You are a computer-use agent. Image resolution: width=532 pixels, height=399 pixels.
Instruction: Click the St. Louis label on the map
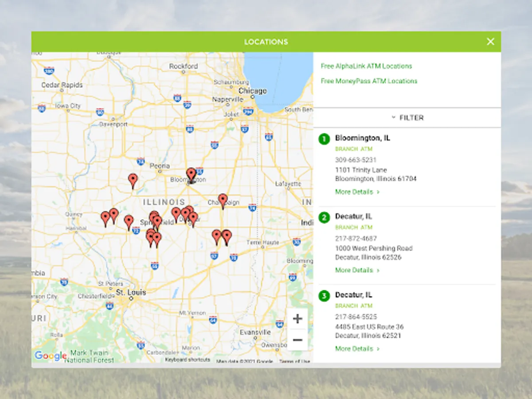pyautogui.click(x=131, y=292)
